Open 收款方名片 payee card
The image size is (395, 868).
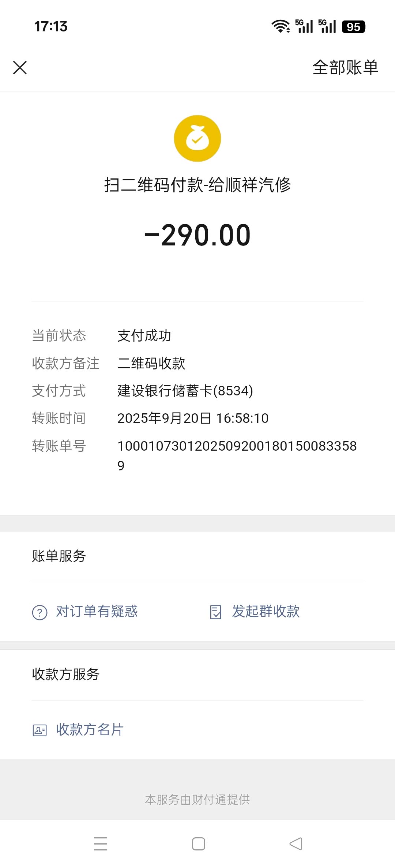point(90,730)
